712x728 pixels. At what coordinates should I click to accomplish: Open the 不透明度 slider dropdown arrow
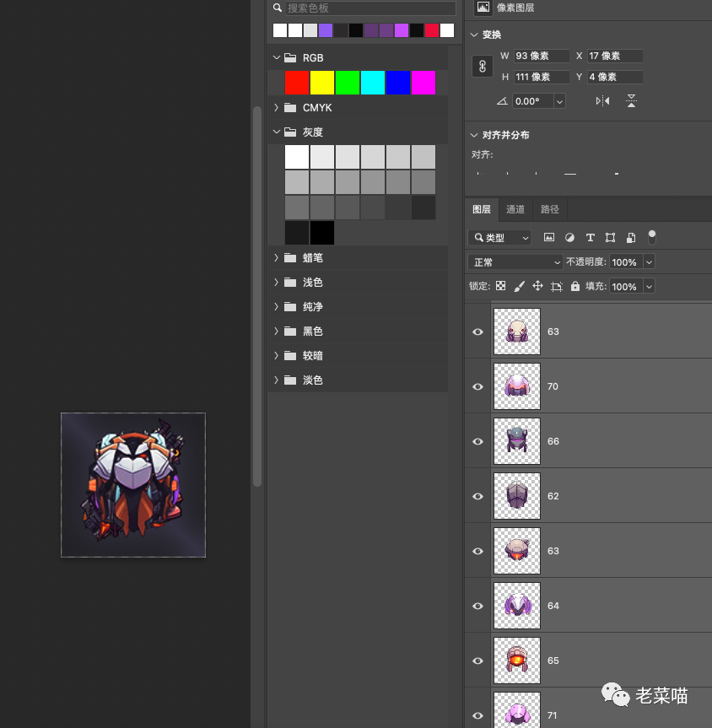(x=650, y=262)
